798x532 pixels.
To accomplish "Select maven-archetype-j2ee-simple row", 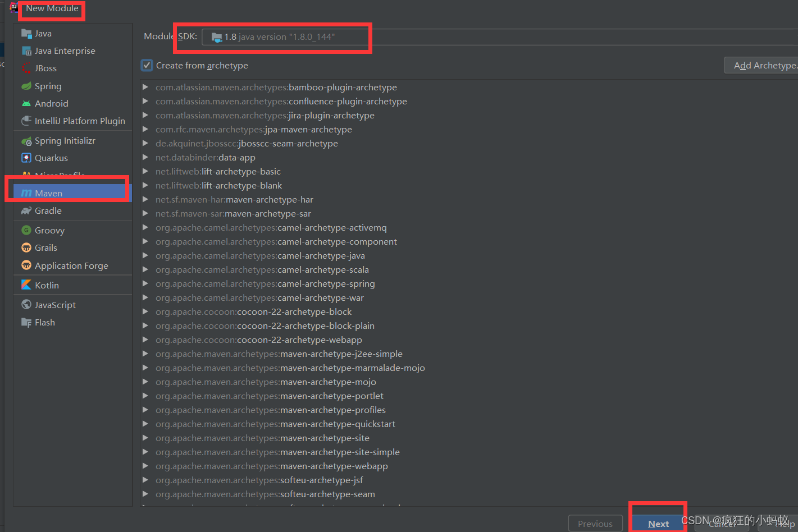I will [x=469, y=354].
